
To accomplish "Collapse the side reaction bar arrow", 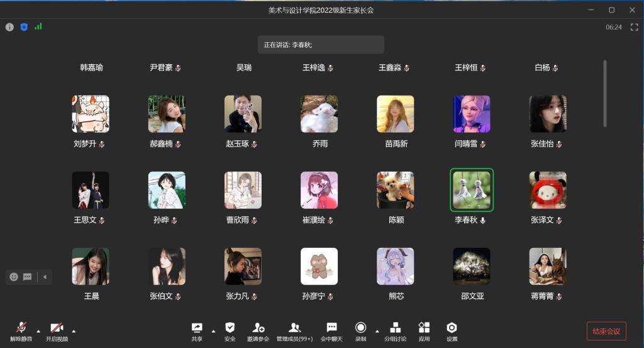I will [x=45, y=276].
